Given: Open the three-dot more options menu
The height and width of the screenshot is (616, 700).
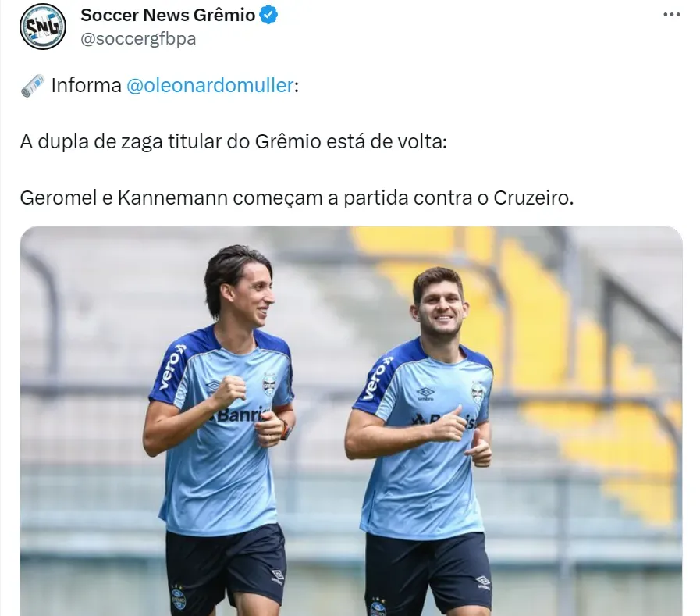Looking at the screenshot, I should point(671,15).
